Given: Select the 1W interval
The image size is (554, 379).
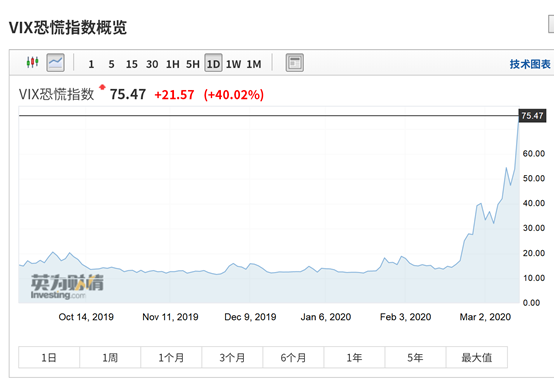Looking at the screenshot, I should pyautogui.click(x=234, y=64).
